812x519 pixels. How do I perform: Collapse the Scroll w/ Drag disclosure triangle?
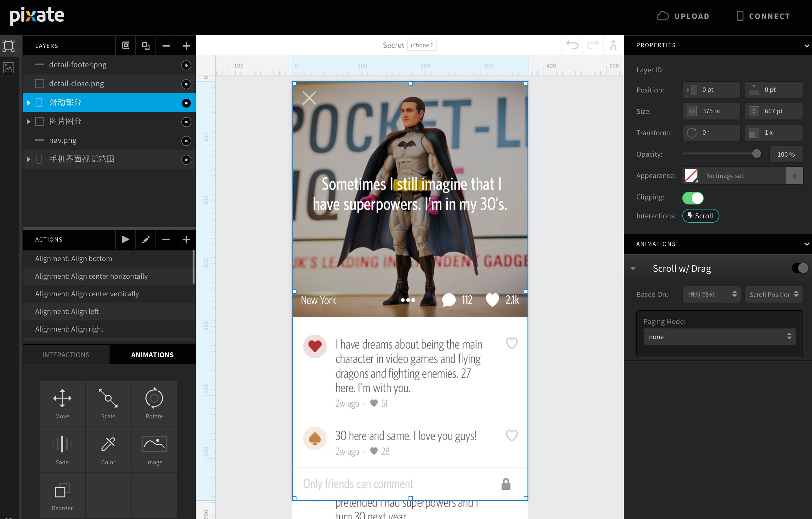click(633, 269)
